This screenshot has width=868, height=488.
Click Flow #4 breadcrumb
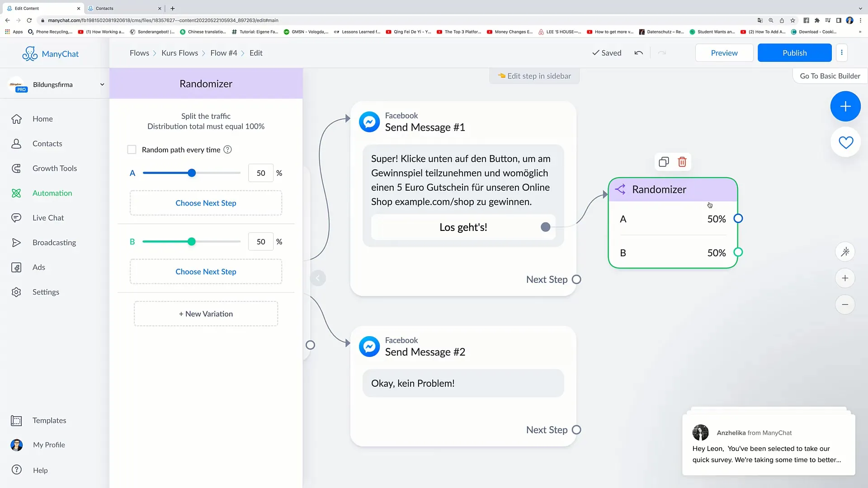click(223, 53)
